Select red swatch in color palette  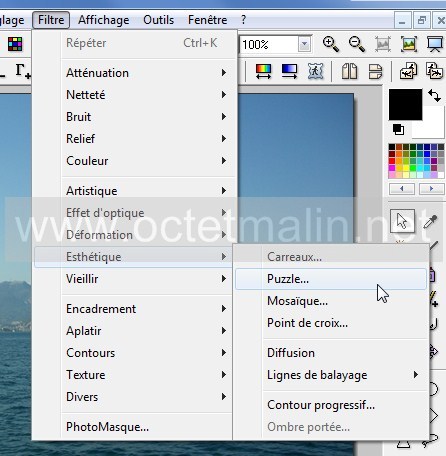tap(392, 161)
